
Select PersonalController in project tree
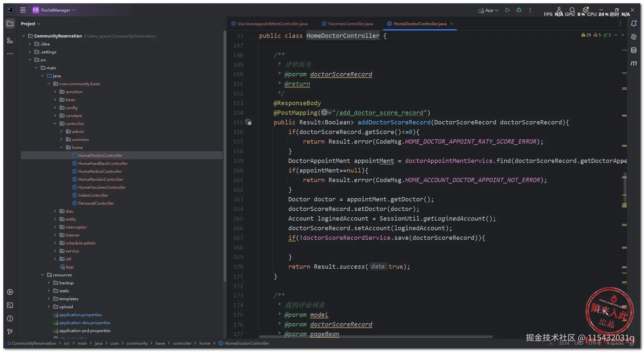(x=96, y=203)
